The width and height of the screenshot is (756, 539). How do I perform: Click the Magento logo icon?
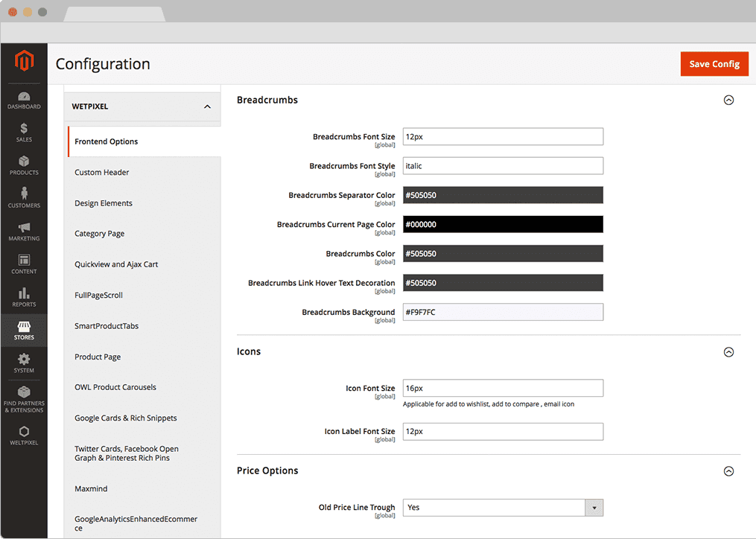24,62
